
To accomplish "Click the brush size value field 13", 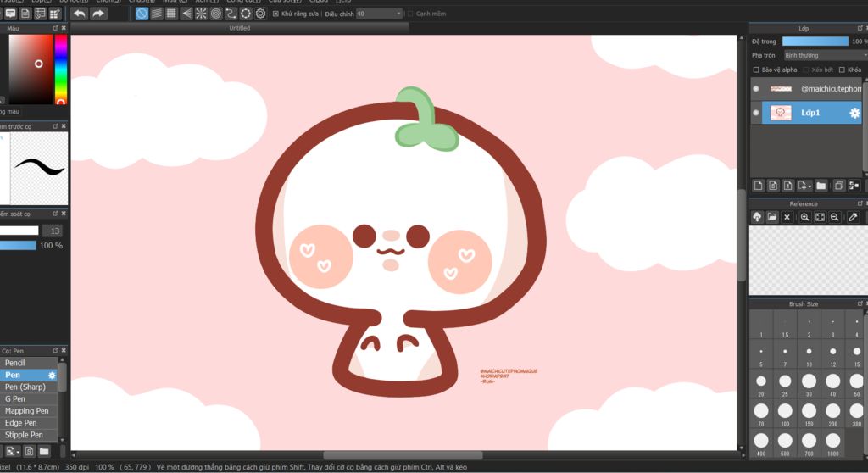I will 53,231.
